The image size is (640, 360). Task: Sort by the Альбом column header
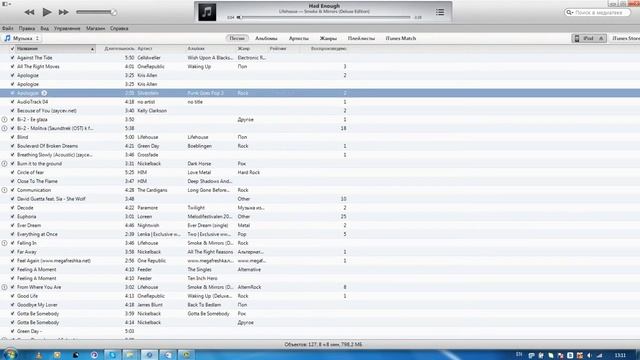tap(196, 49)
